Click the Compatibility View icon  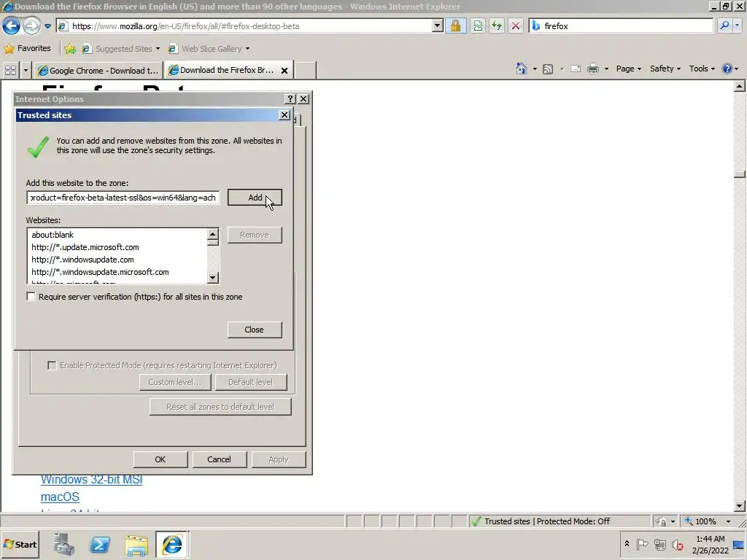[x=478, y=26]
